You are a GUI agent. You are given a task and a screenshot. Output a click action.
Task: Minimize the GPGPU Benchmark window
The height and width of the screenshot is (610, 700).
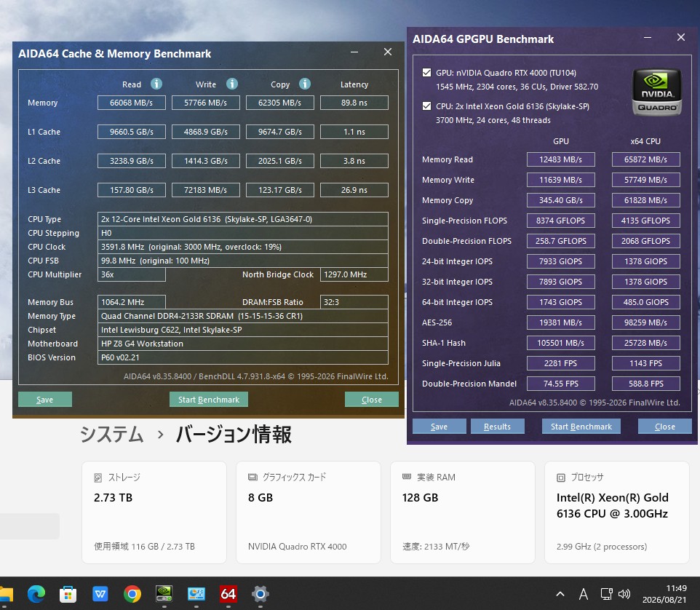click(648, 38)
